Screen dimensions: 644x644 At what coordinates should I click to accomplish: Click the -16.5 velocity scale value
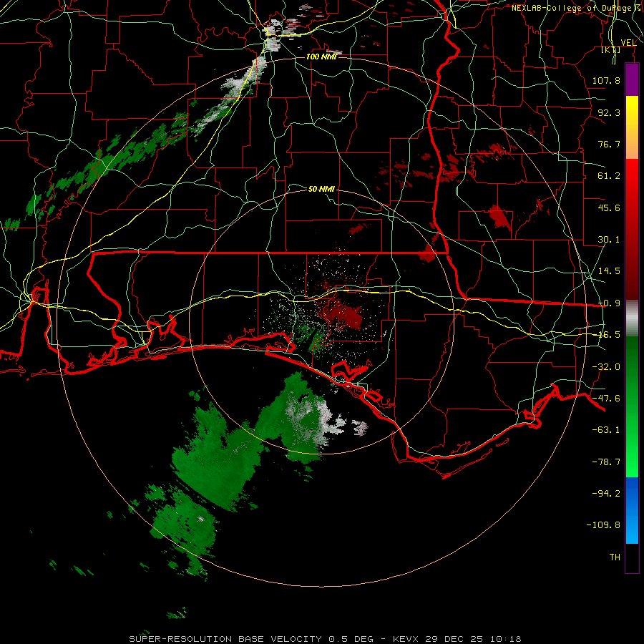609,334
